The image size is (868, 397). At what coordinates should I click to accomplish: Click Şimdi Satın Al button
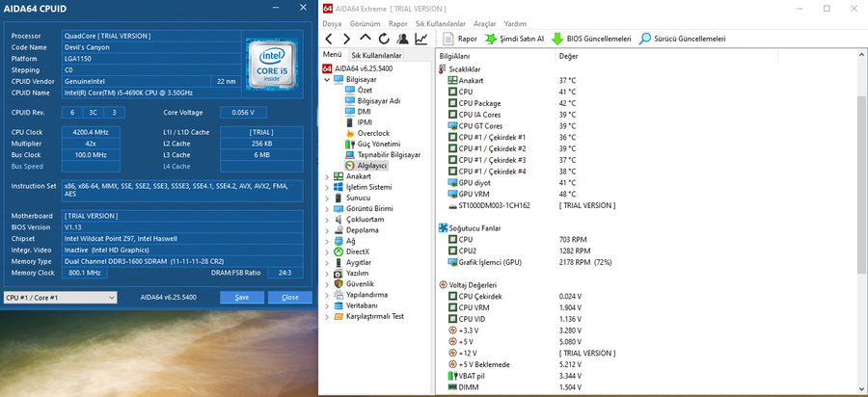pos(514,39)
